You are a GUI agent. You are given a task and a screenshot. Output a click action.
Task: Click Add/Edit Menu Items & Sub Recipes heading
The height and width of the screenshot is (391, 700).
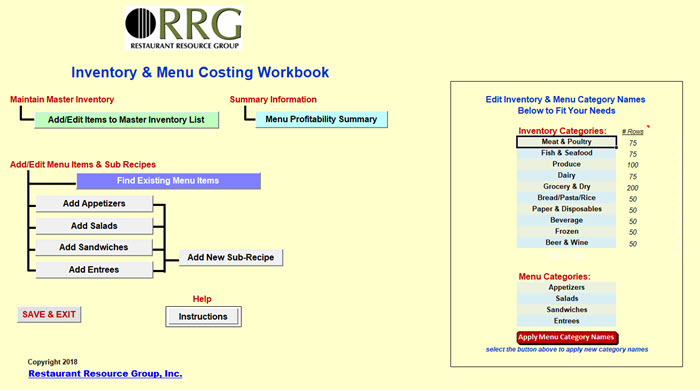[83, 165]
